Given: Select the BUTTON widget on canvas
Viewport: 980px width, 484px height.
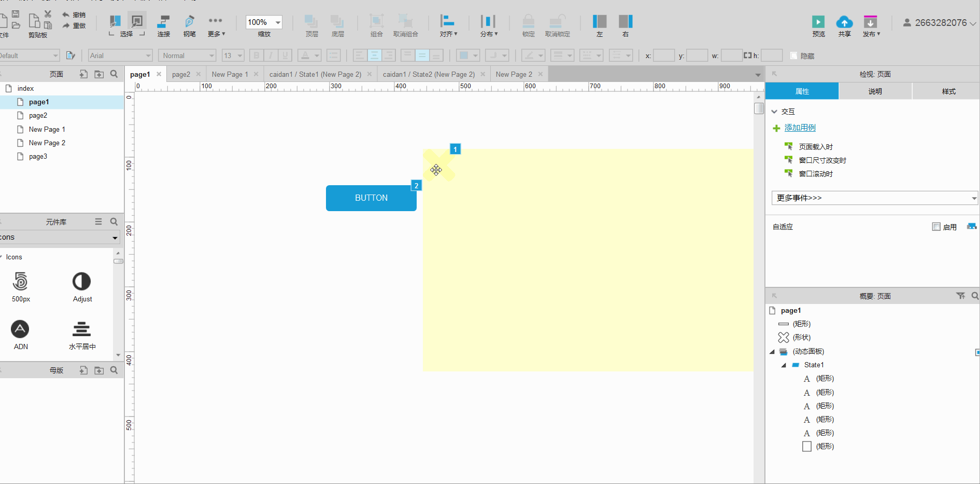Looking at the screenshot, I should [371, 198].
